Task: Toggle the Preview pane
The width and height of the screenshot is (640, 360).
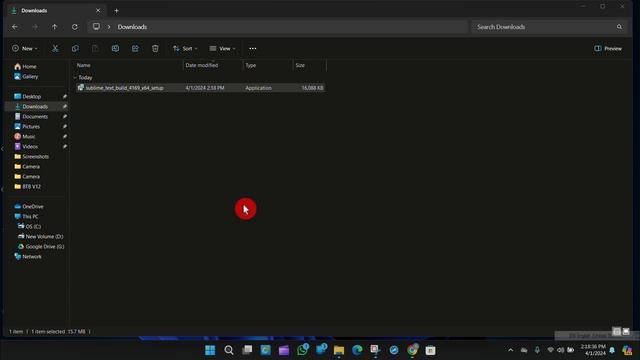Action: [x=608, y=49]
